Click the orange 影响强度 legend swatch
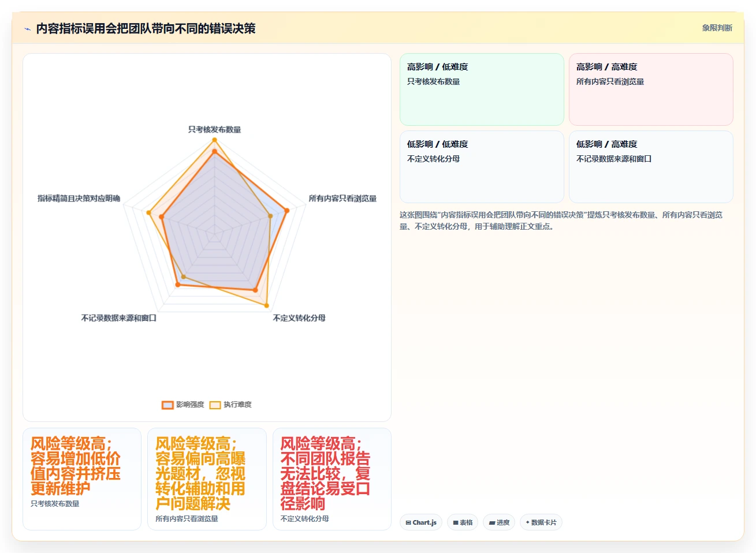 (x=167, y=405)
